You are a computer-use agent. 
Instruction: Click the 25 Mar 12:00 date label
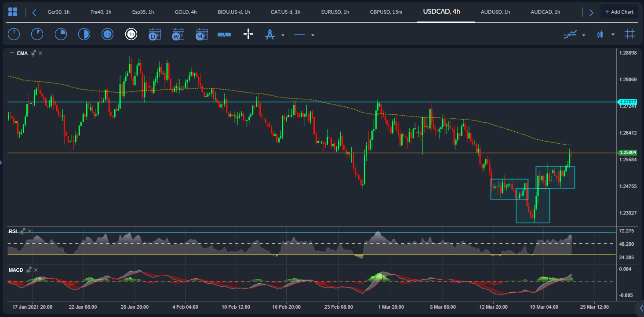[593, 307]
